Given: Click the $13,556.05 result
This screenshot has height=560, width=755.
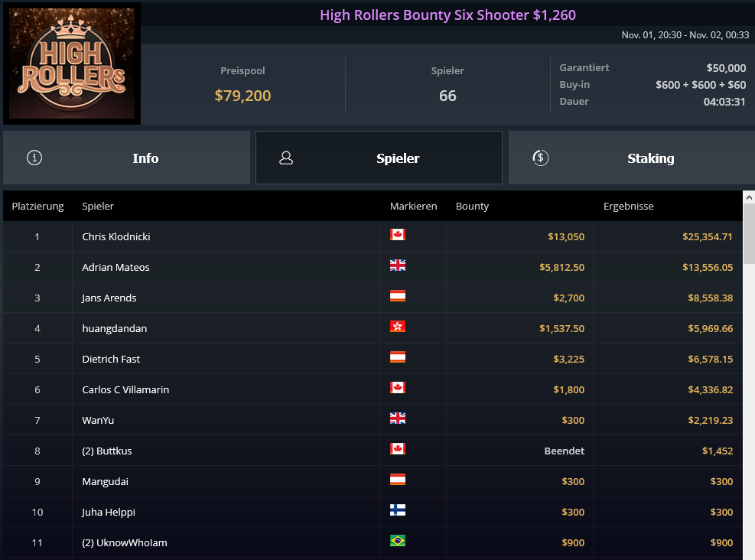Looking at the screenshot, I should pyautogui.click(x=708, y=267).
